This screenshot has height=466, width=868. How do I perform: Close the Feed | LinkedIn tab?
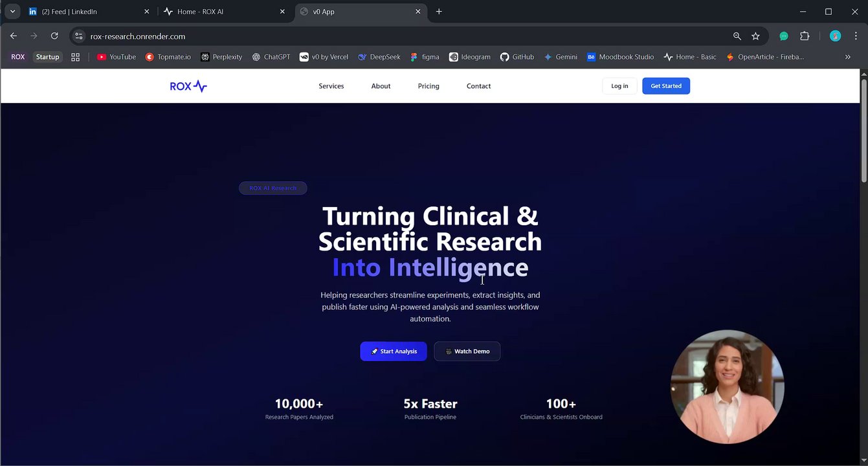click(x=146, y=12)
